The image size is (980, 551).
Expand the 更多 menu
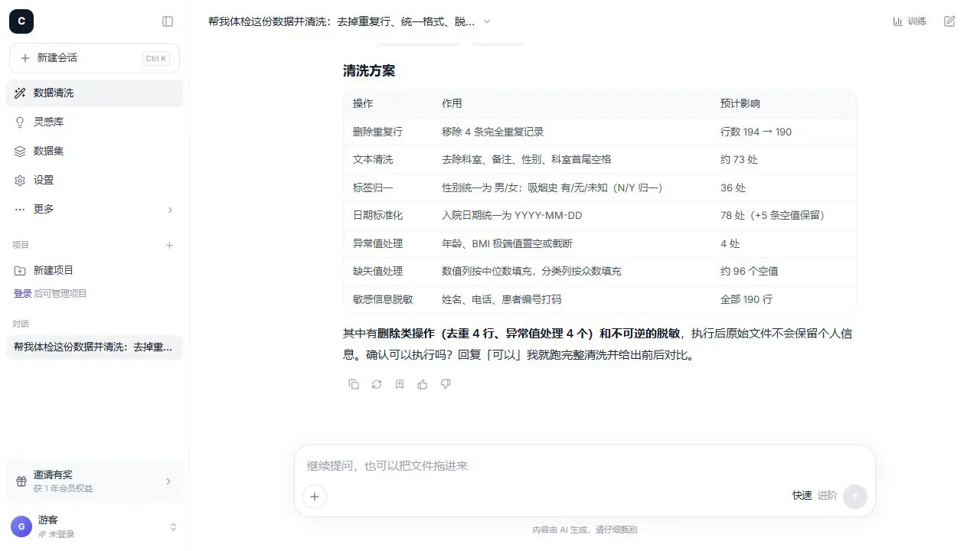(x=95, y=210)
